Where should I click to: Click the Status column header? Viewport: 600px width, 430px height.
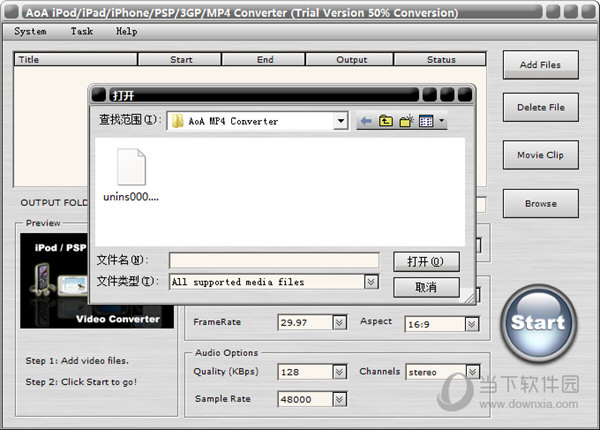coord(440,60)
